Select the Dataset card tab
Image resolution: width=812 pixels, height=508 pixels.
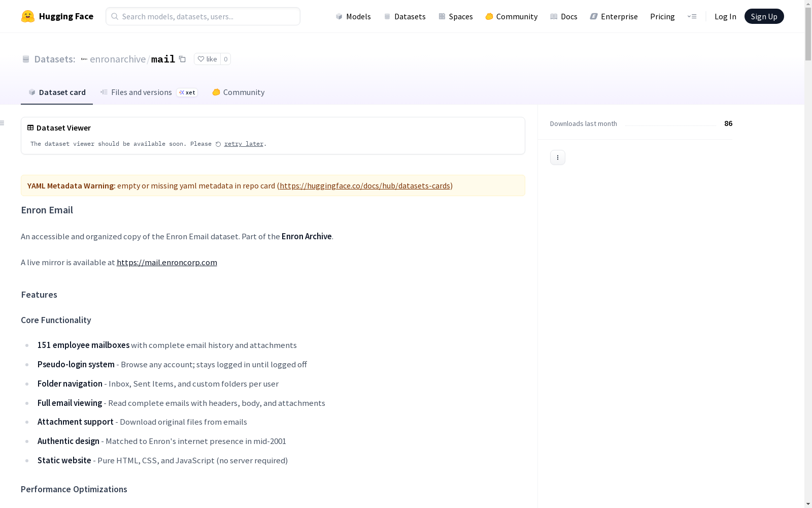coord(57,92)
